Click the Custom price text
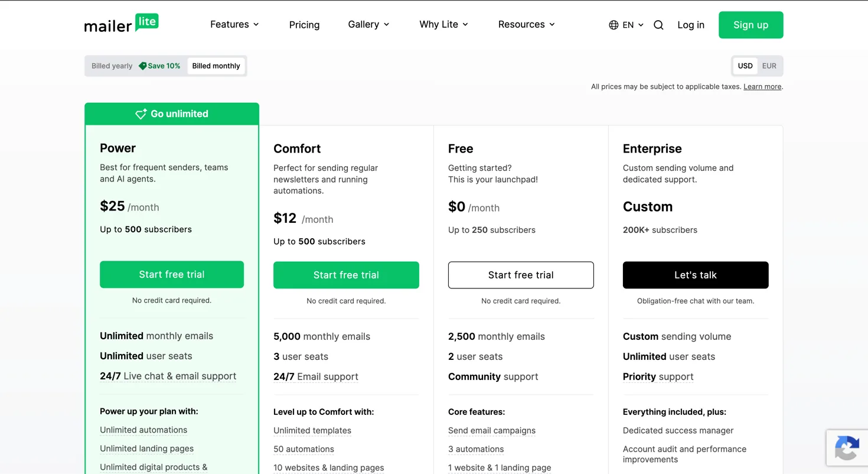Viewport: 868px width, 474px height. coord(648,207)
